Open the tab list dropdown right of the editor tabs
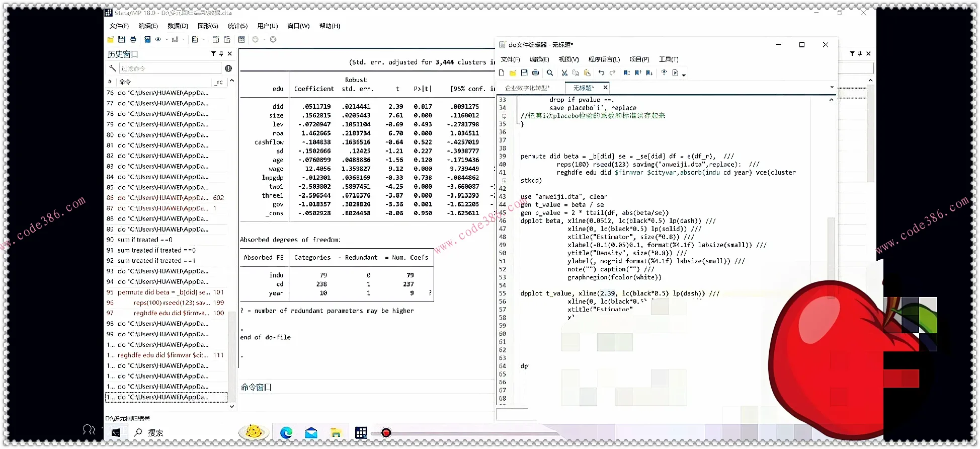Screen dimensions: 980x449 coord(832,88)
